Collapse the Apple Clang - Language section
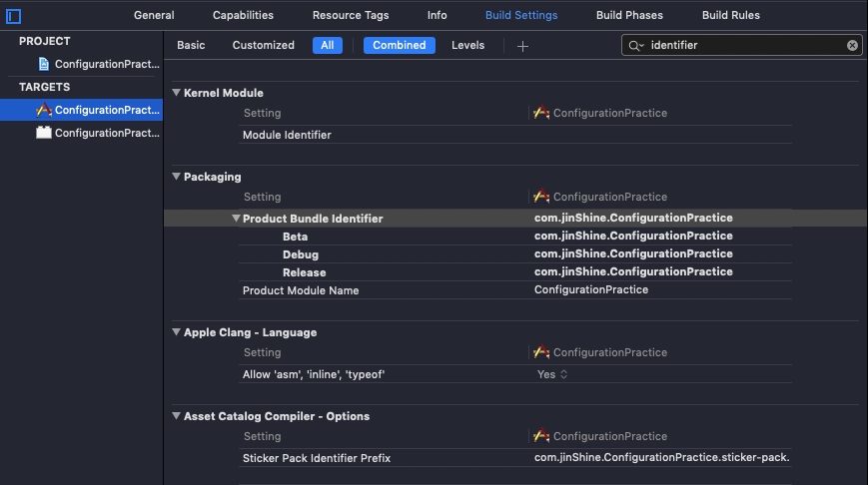The image size is (868, 485). click(x=176, y=332)
